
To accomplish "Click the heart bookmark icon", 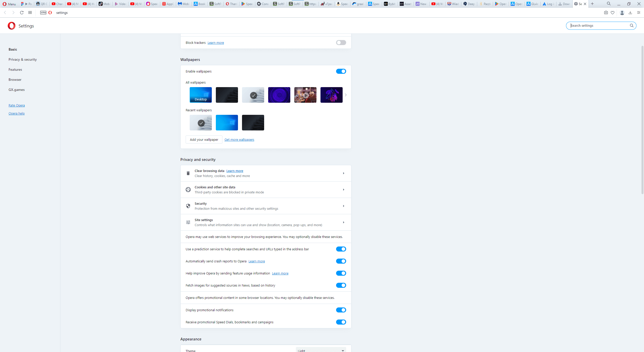I will (x=613, y=13).
